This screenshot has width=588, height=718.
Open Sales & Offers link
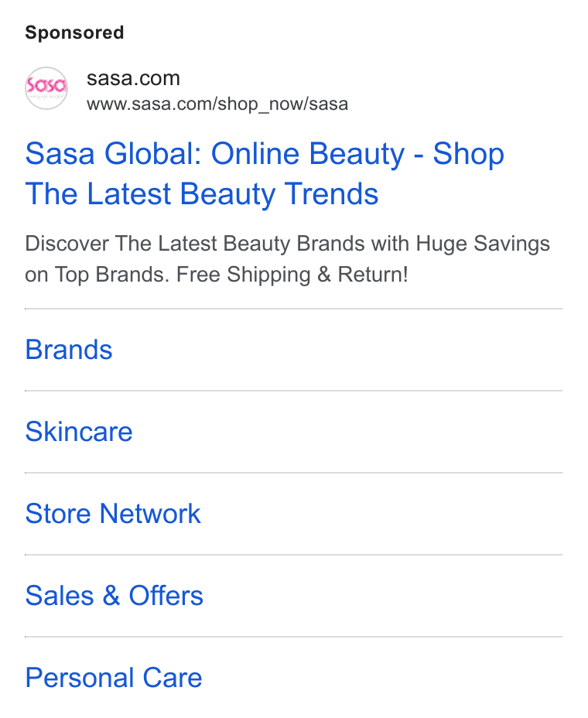115,596
